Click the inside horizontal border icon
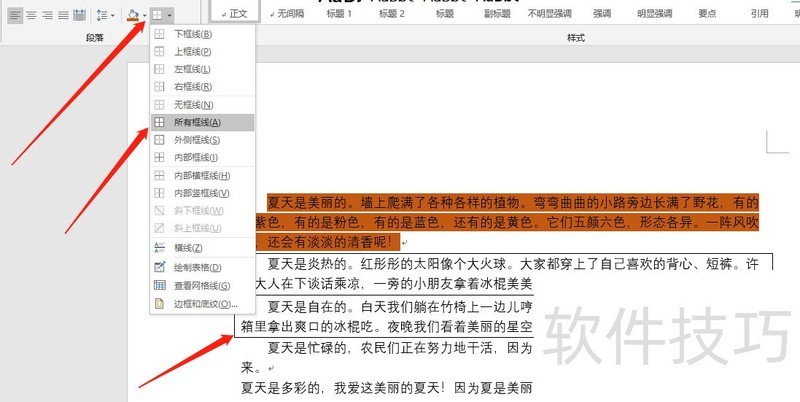Screen dimensions: 800x402 coord(160,175)
